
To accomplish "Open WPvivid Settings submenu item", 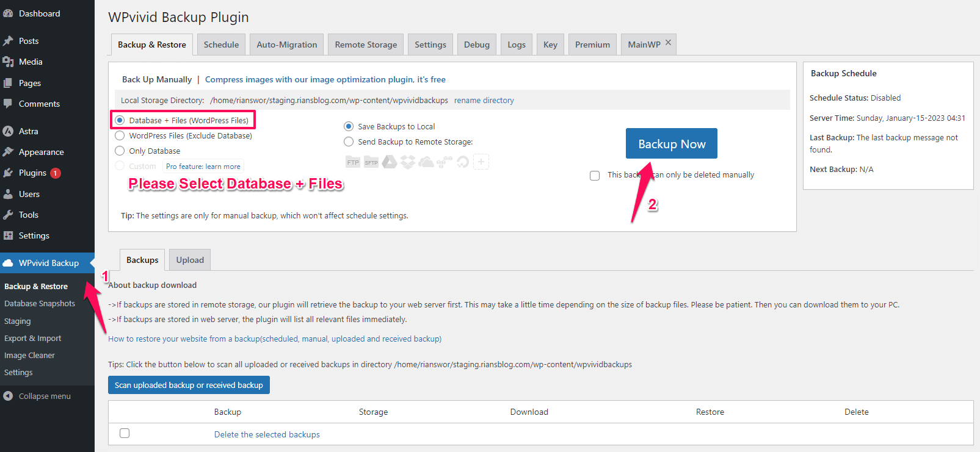I will pos(18,372).
